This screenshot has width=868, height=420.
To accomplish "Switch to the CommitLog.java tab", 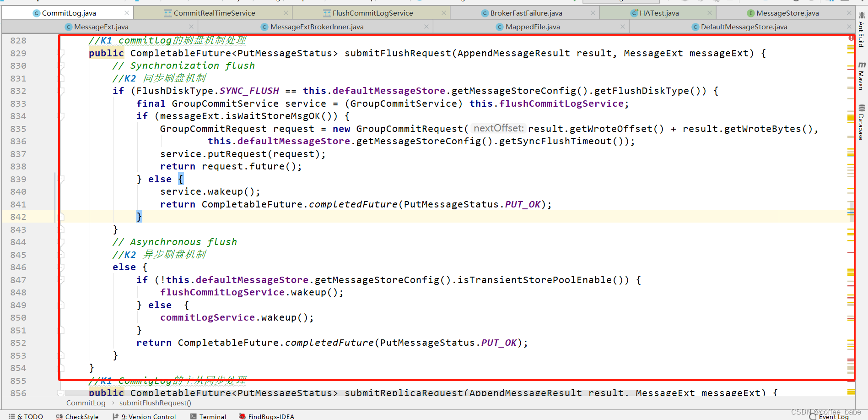I will coord(69,13).
